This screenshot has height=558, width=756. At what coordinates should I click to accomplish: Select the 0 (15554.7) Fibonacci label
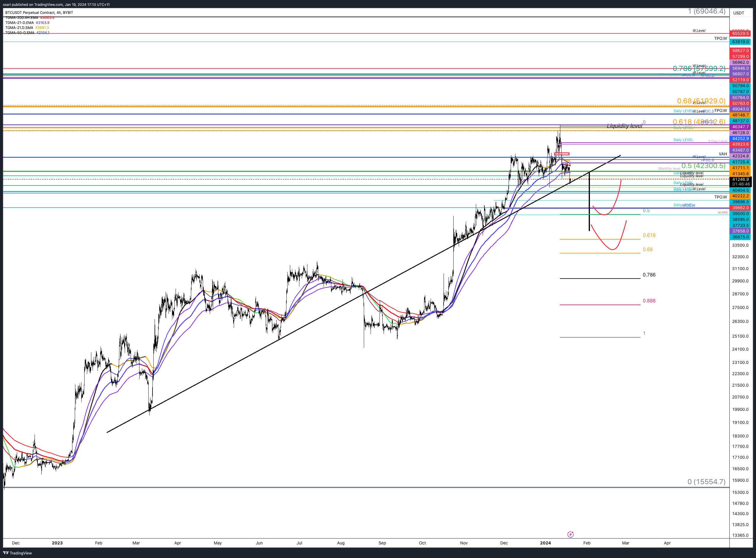coord(706,482)
